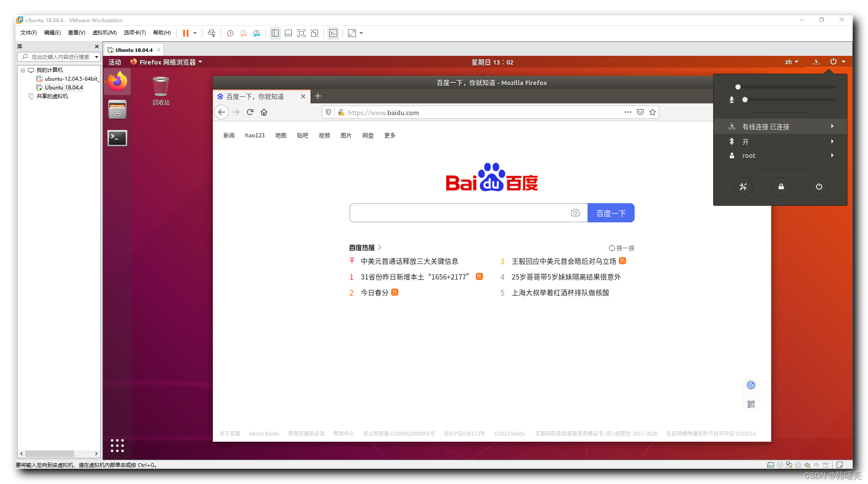The image size is (868, 484).
Task: Open the 文件(F) menu
Action: (29, 33)
